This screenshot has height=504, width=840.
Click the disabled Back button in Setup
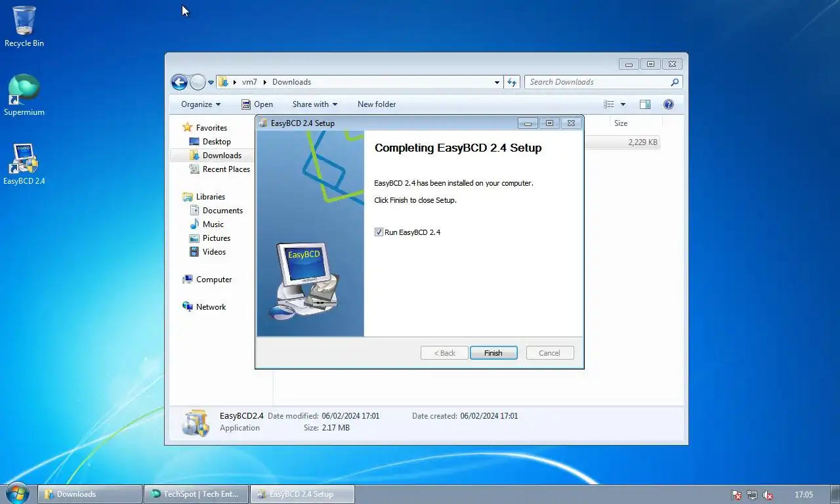point(444,353)
